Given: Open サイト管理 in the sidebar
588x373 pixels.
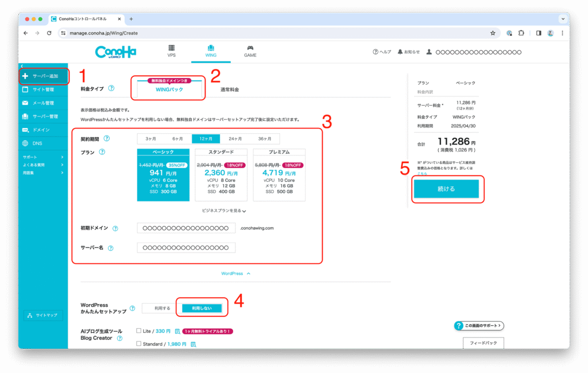Looking at the screenshot, I should click(44, 90).
